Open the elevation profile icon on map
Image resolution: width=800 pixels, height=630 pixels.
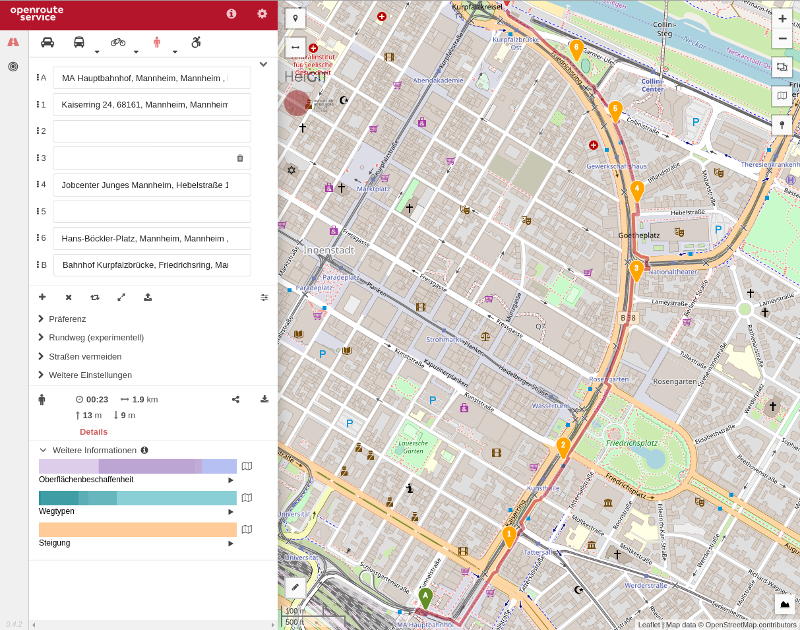point(784,604)
